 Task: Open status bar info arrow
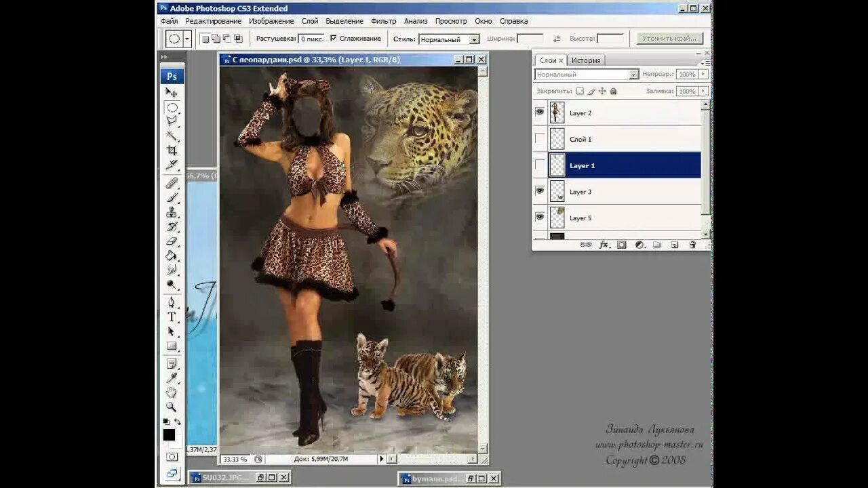pyautogui.click(x=382, y=459)
